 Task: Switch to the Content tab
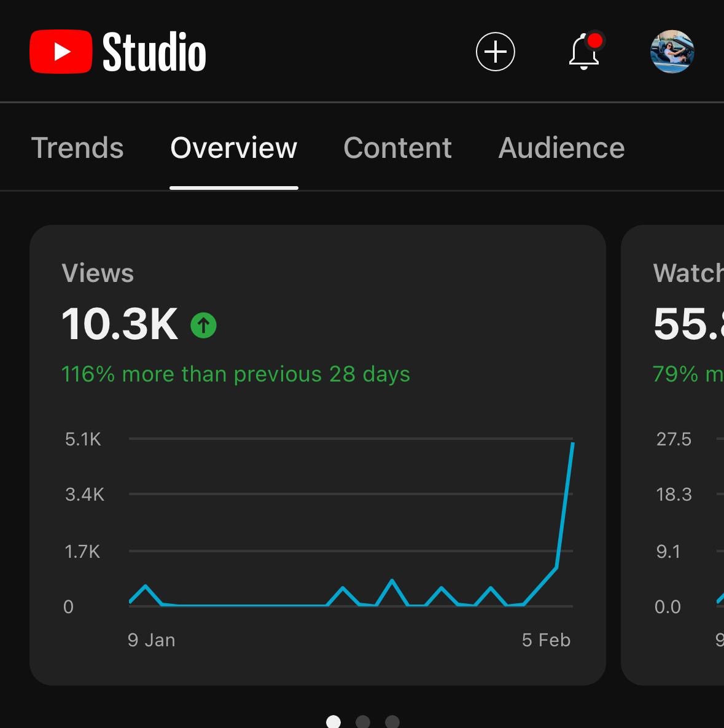397,148
